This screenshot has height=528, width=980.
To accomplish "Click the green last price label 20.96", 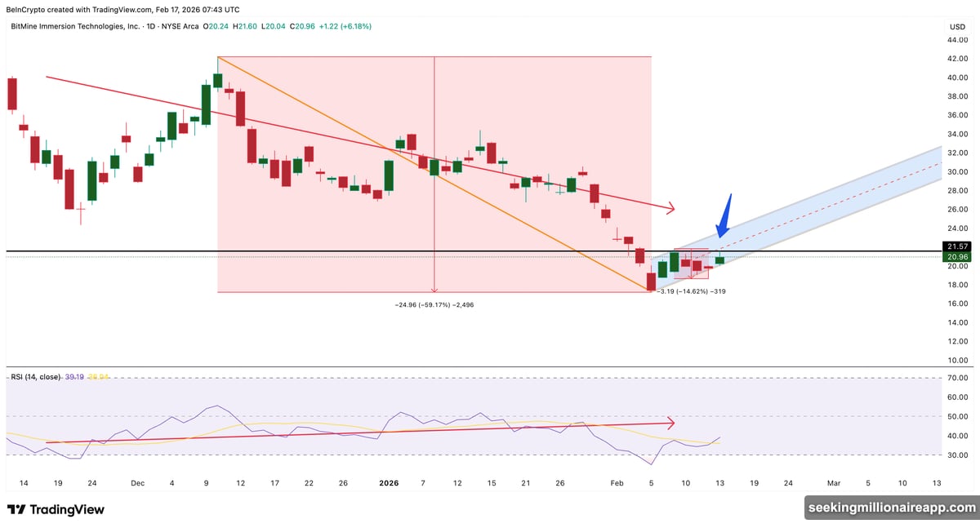I will (956, 256).
